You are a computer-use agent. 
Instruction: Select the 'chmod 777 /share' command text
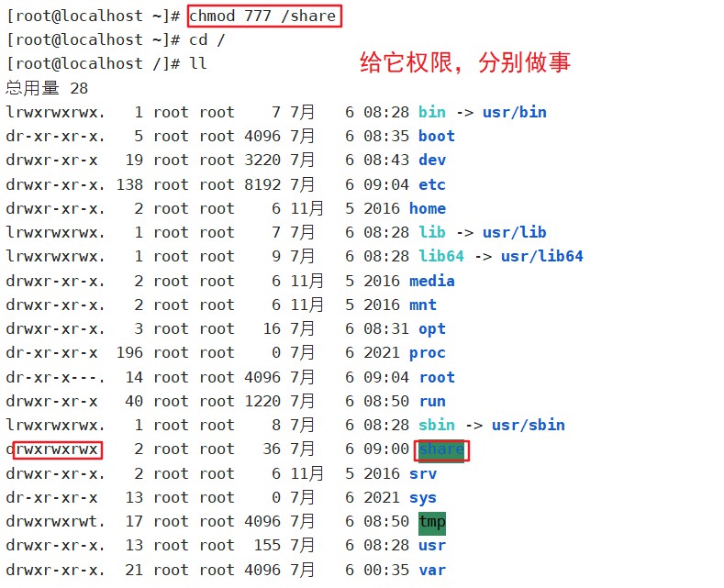pyautogui.click(x=262, y=17)
